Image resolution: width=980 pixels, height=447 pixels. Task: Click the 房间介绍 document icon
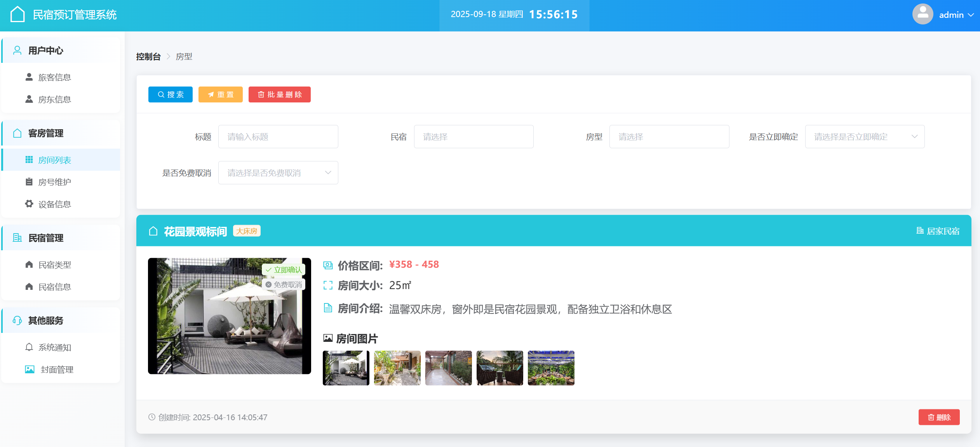[328, 308]
